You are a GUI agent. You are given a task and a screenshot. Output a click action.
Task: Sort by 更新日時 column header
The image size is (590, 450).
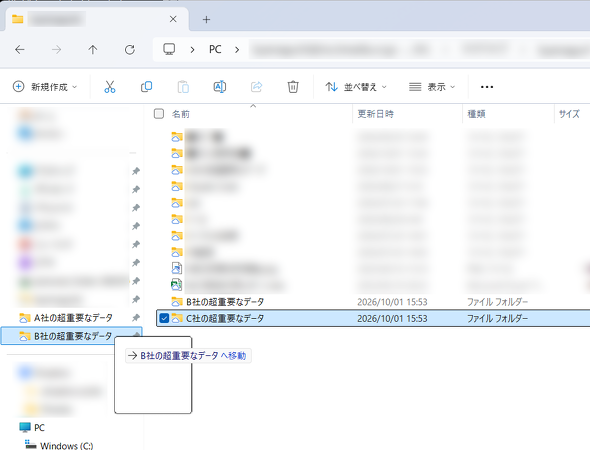coord(376,114)
